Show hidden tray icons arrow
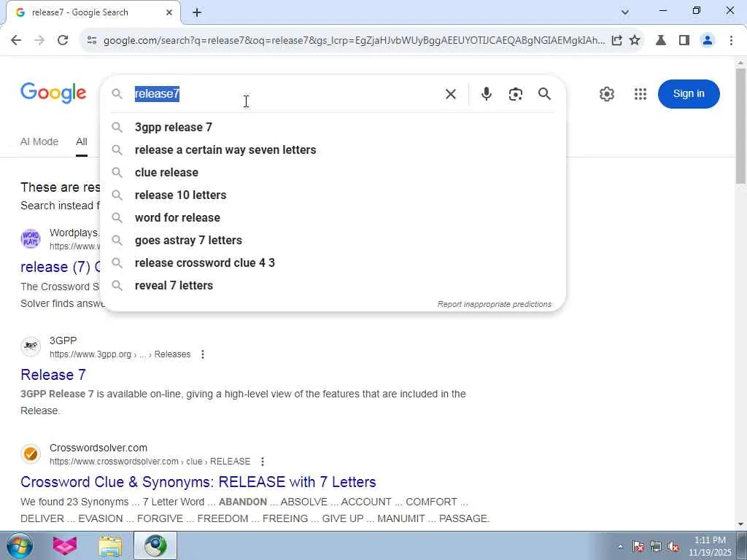 tap(620, 546)
